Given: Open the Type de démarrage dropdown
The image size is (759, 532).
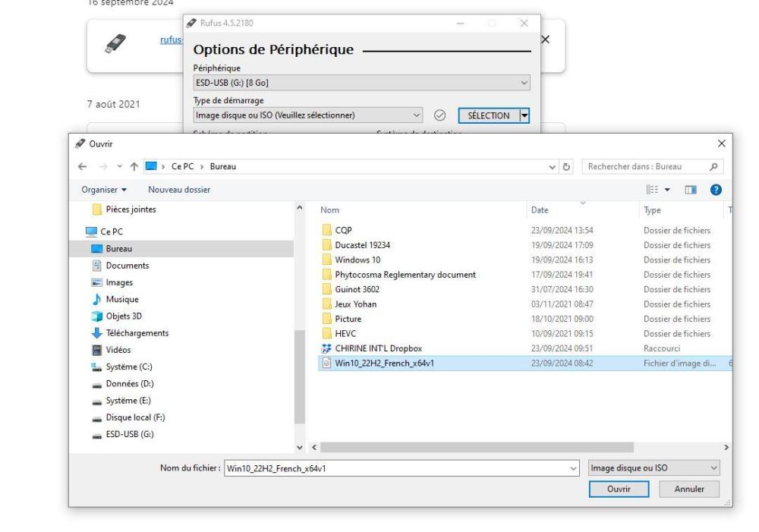Looking at the screenshot, I should [417, 115].
